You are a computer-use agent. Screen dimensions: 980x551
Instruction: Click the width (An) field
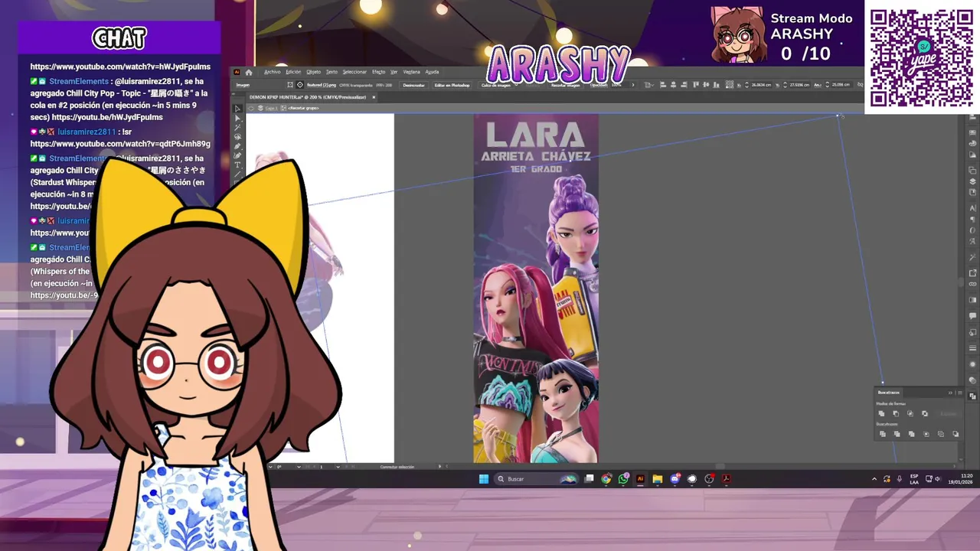pos(842,85)
